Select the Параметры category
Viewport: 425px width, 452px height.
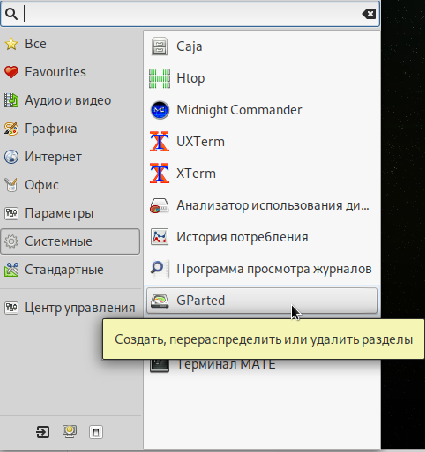tap(70, 213)
